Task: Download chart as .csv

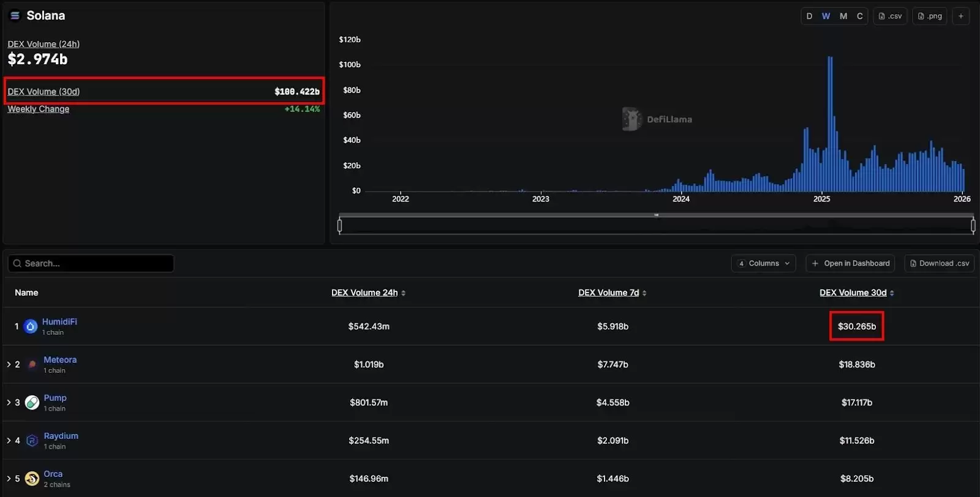Action: [890, 16]
